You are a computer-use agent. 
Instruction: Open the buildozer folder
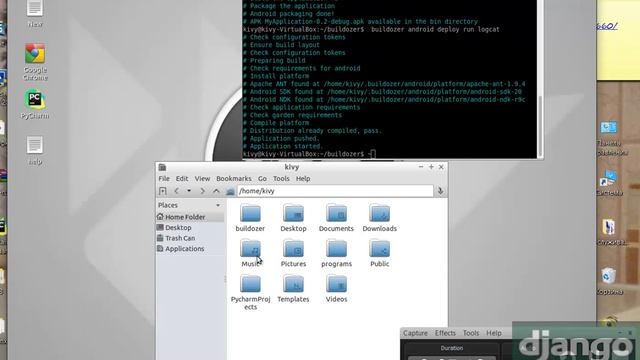(x=250, y=218)
